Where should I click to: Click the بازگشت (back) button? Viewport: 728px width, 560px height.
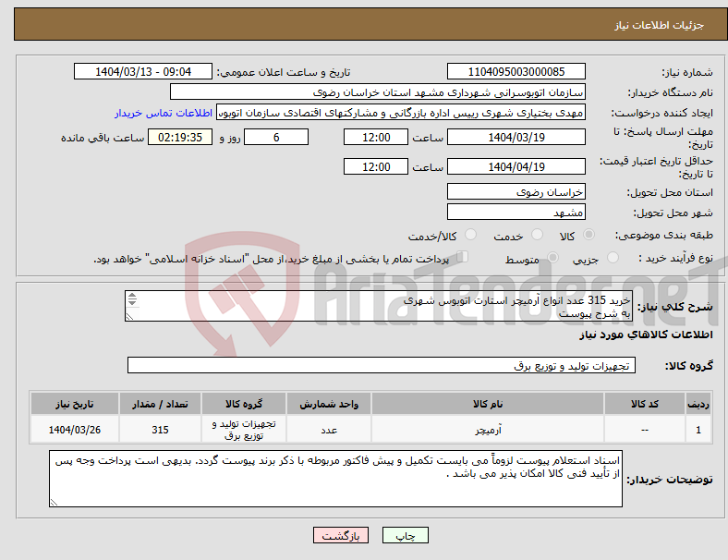pos(341,535)
